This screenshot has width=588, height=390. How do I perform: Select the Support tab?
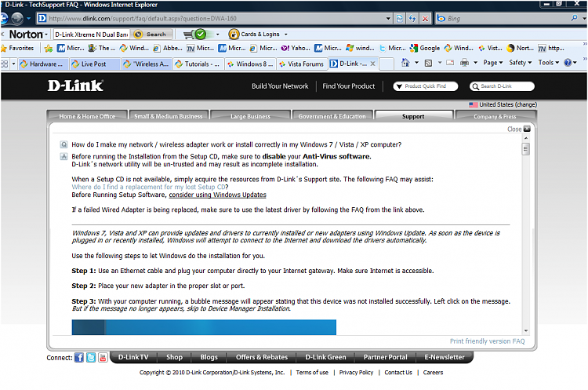pos(413,116)
